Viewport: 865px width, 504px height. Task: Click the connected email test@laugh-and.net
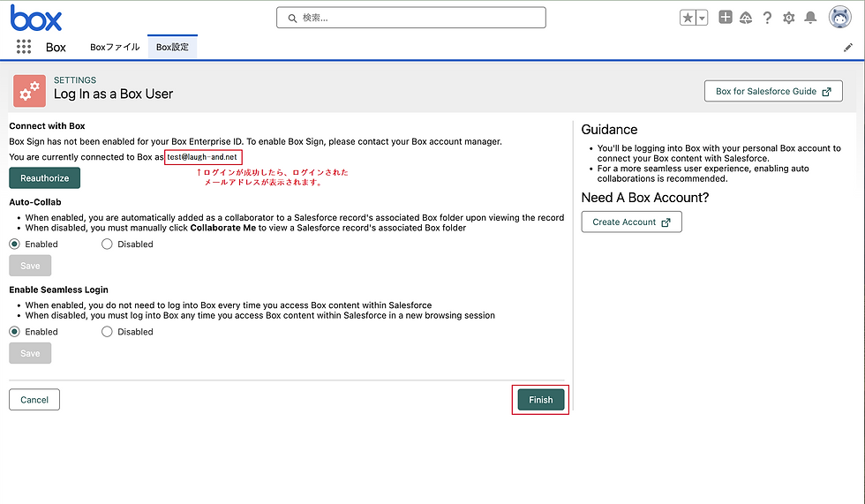point(202,156)
